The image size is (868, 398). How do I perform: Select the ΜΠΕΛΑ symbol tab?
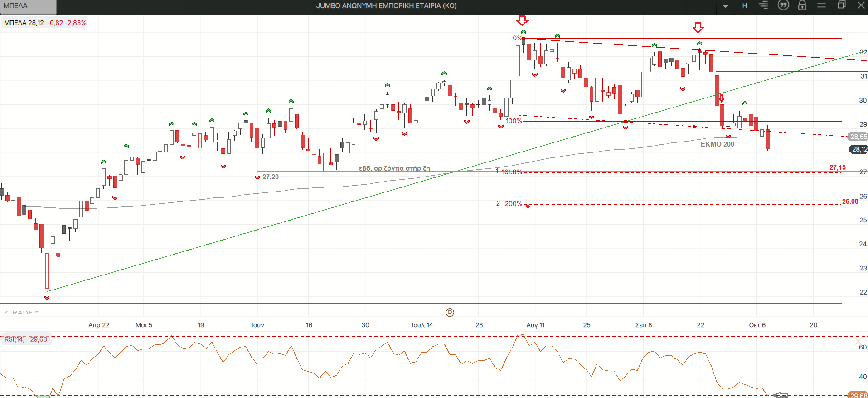point(28,6)
